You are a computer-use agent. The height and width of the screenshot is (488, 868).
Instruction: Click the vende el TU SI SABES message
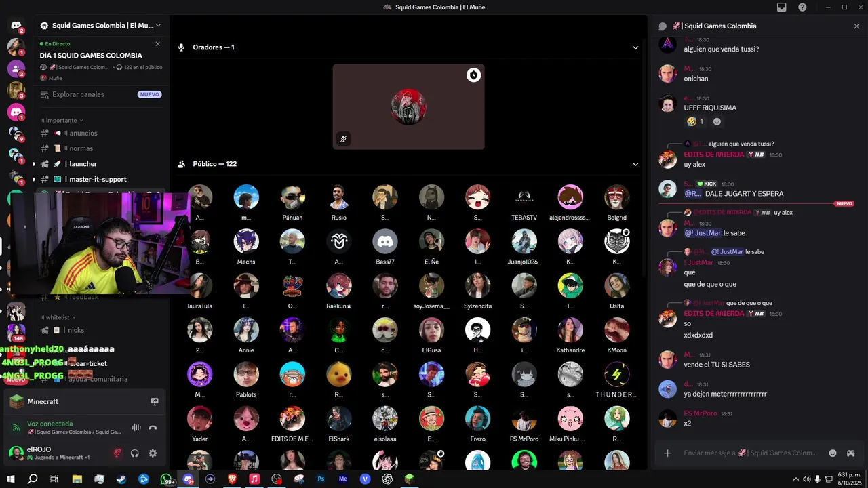click(717, 365)
